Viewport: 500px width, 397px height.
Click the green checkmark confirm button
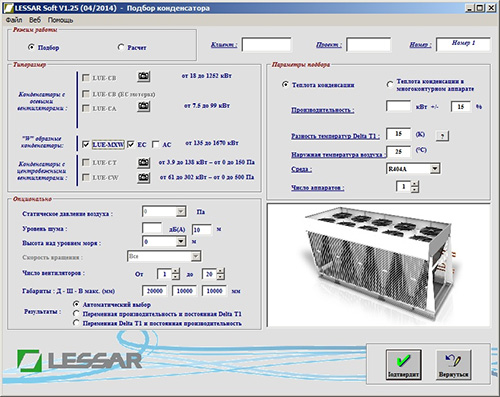(403, 365)
